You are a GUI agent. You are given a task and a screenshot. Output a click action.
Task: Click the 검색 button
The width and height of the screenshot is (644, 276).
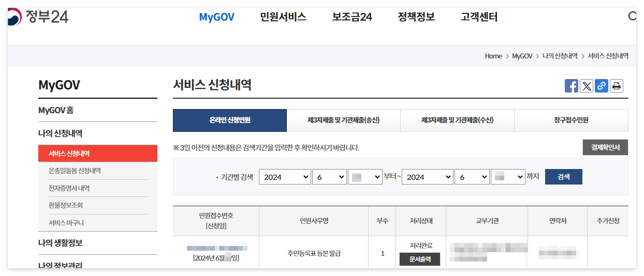coord(564,177)
